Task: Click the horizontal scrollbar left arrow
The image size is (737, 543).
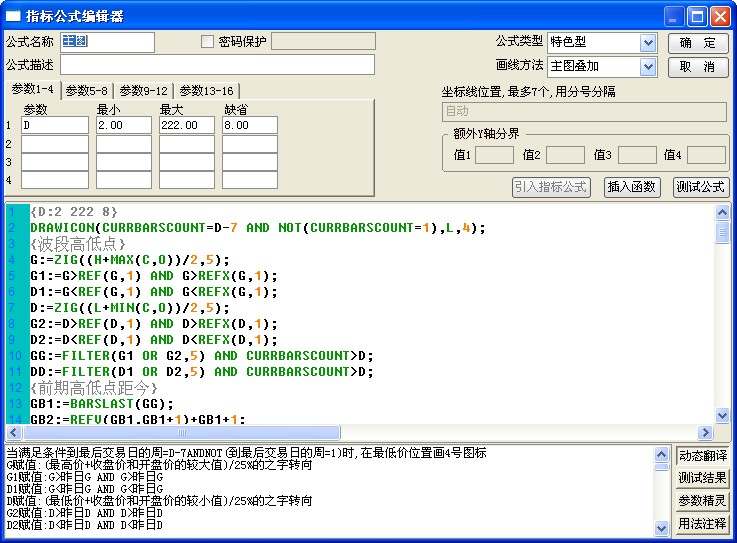Action: (13, 432)
